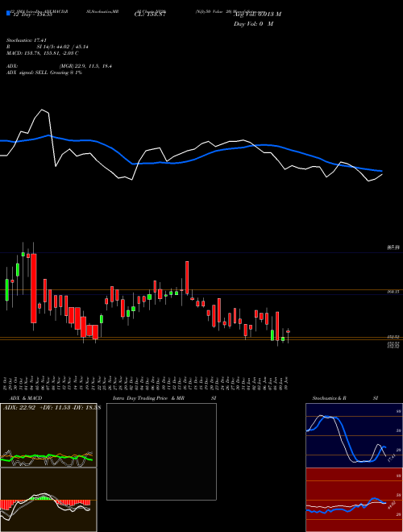Click the "12 Day = 154.55" SMA label
The width and height of the screenshot is (403, 532).
point(33,15)
